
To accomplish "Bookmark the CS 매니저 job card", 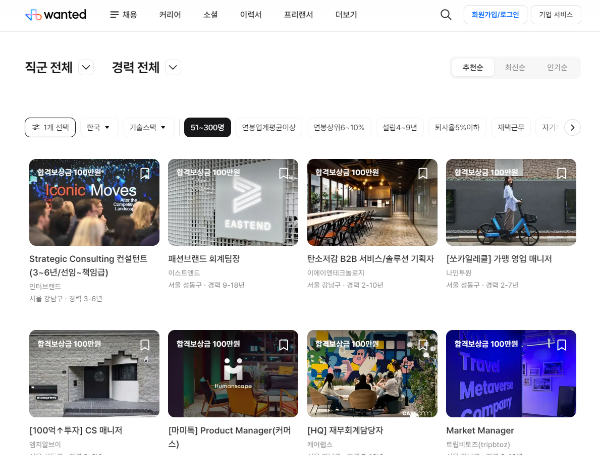I will point(145,345).
